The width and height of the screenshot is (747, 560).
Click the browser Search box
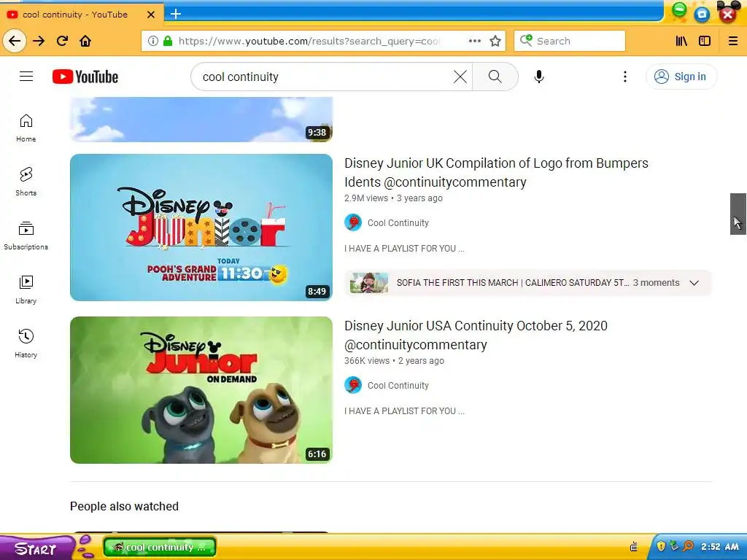click(x=570, y=41)
